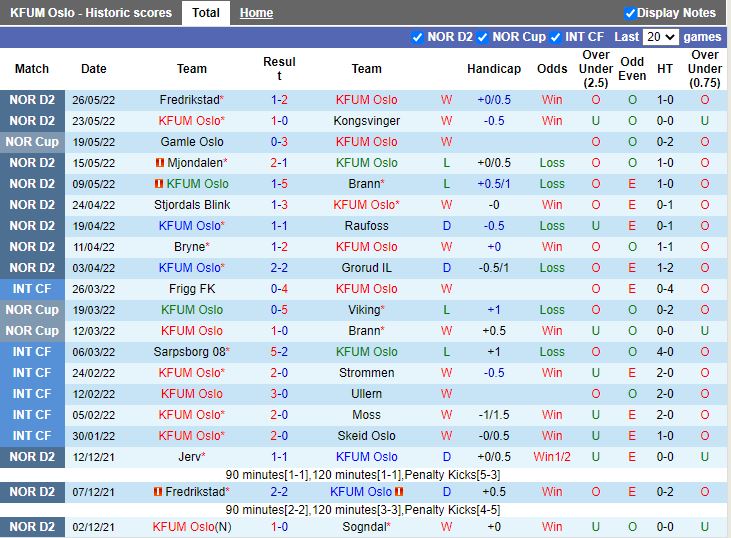Open the Grorud IL team page
Viewport: 731px width, 538px height.
[x=366, y=268]
